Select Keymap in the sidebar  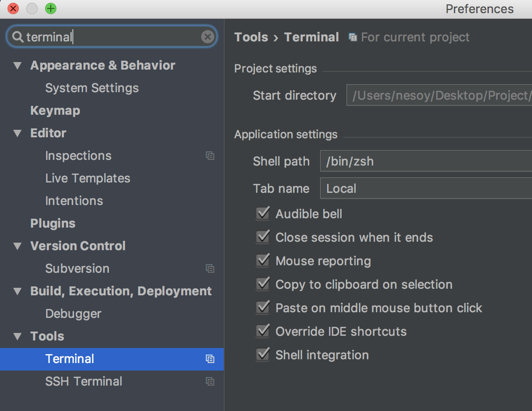pos(55,111)
